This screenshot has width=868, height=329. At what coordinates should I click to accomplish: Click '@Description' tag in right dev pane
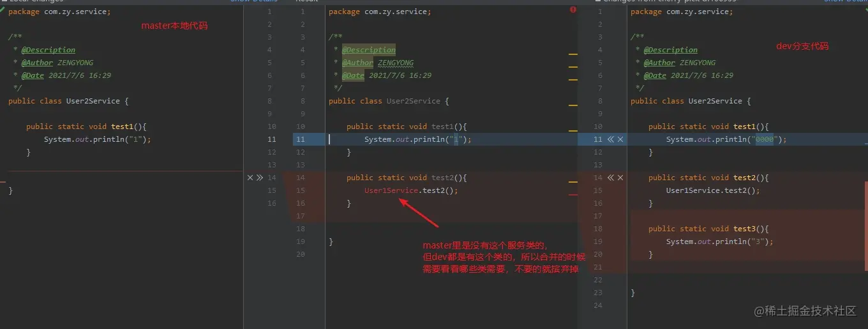click(671, 50)
